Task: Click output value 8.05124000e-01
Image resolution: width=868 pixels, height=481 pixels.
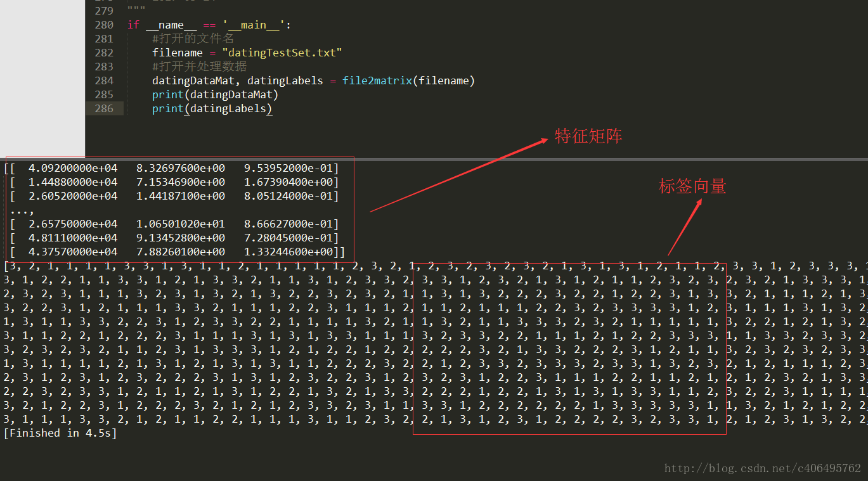Action: click(x=288, y=196)
